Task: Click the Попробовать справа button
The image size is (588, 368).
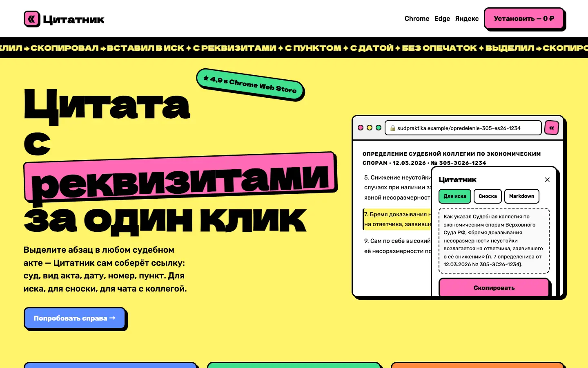Action: pos(74,318)
